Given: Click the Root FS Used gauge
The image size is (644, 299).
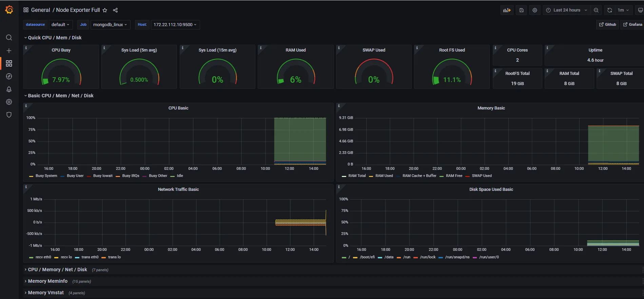Looking at the screenshot, I should [x=452, y=72].
